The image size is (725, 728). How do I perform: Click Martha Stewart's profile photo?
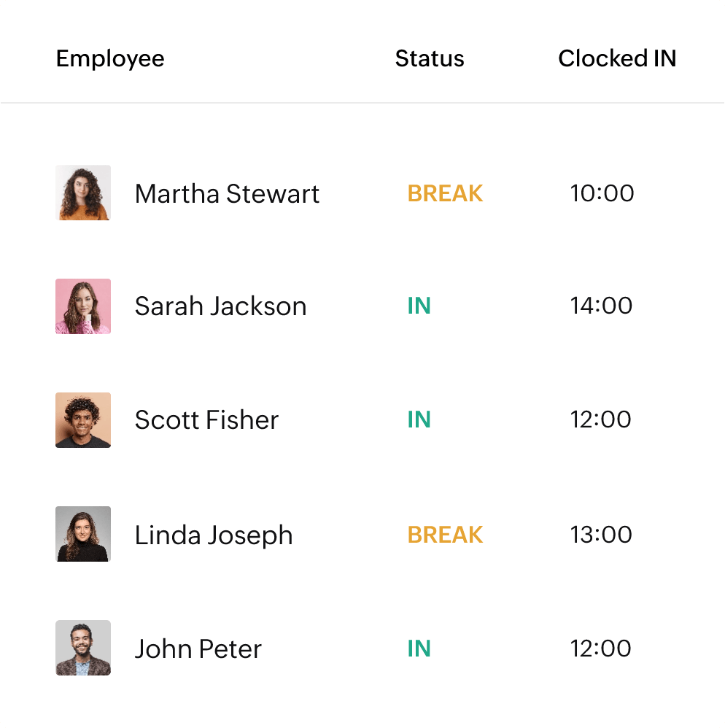[82, 193]
